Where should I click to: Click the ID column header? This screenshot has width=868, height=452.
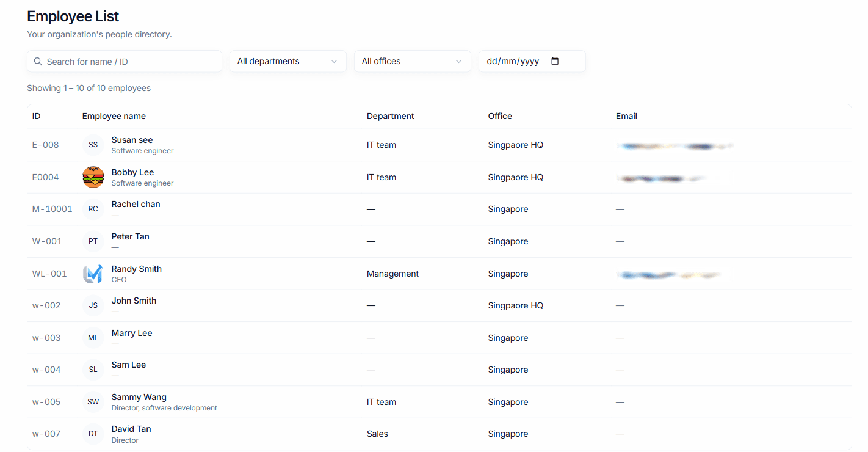37,116
